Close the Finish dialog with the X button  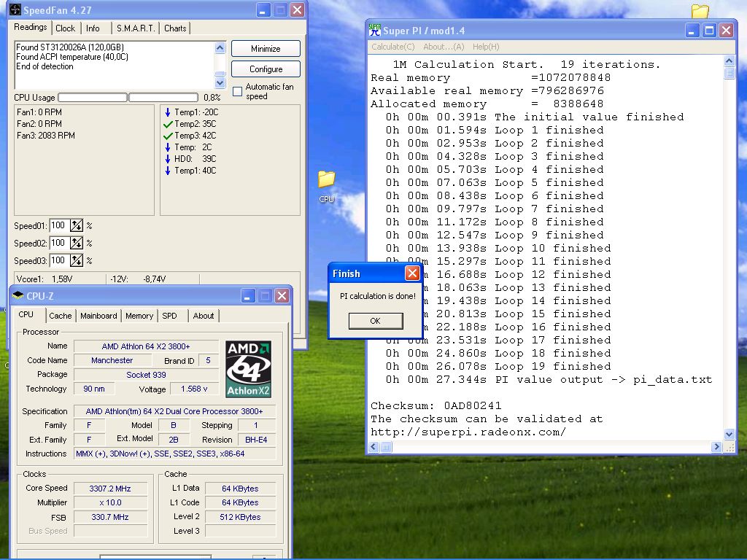point(412,273)
